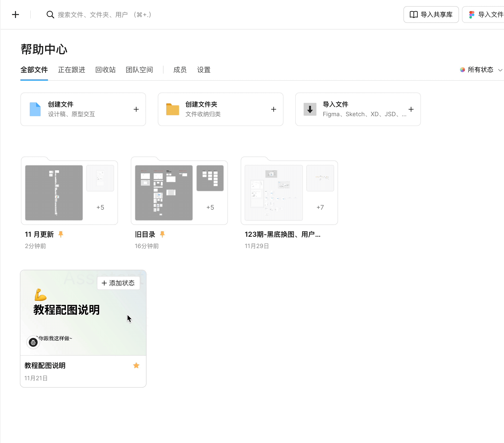
Task: Click plus expander on 导入文件 card
Action: pyautogui.click(x=411, y=109)
